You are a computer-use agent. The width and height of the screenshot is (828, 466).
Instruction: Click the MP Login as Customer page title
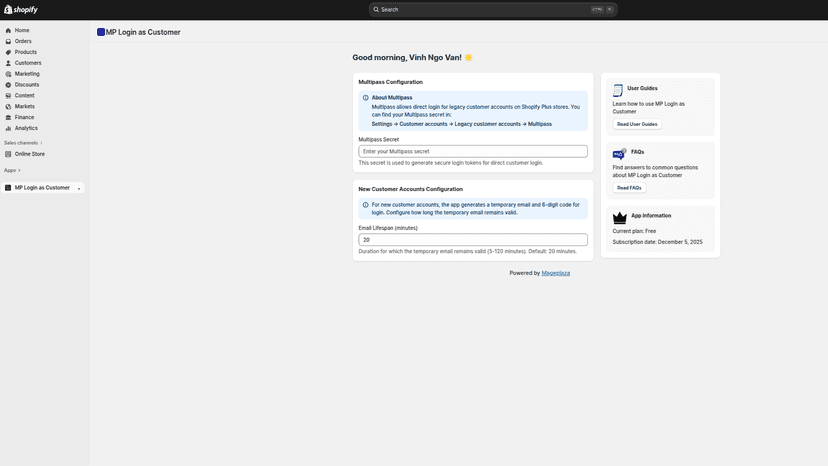143,32
